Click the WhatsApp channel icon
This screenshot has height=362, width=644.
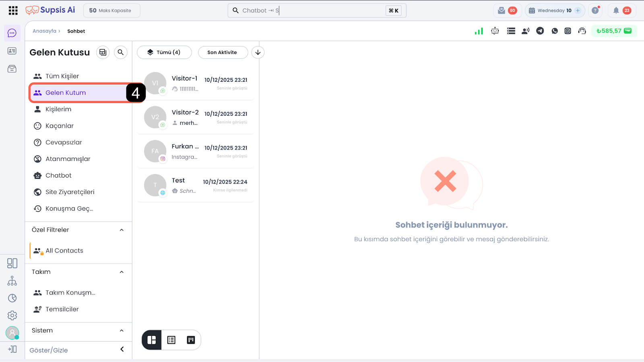555,31
